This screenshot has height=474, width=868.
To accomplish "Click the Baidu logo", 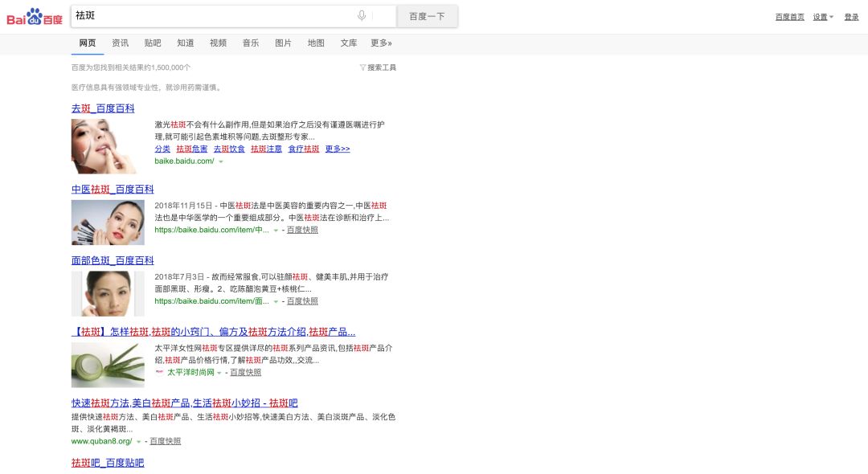I will [35, 17].
